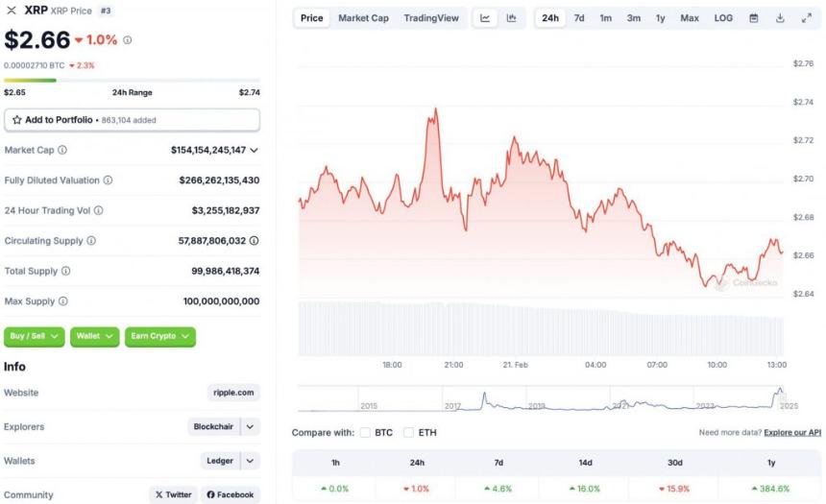Select the 1m time range
Image resolution: width=826 pixels, height=504 pixels.
pos(606,18)
